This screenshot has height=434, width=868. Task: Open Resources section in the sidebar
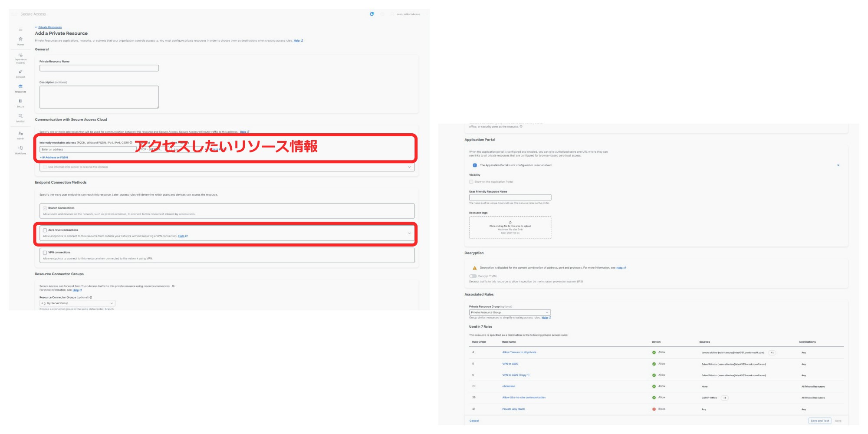(x=20, y=89)
